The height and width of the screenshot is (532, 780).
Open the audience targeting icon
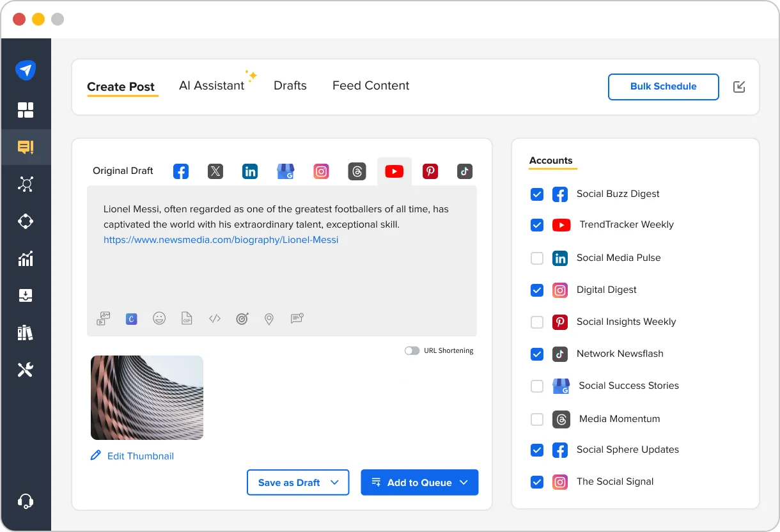(x=242, y=318)
